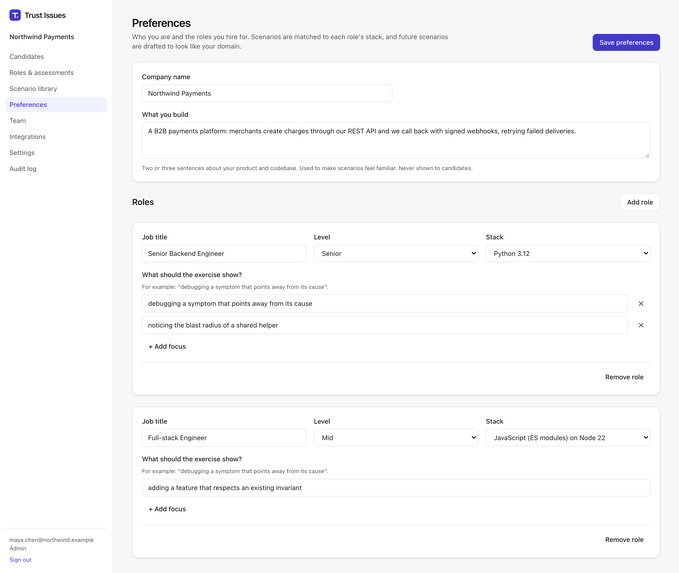The height and width of the screenshot is (573, 679).
Task: Click the Trust Issues logo icon
Action: (15, 15)
